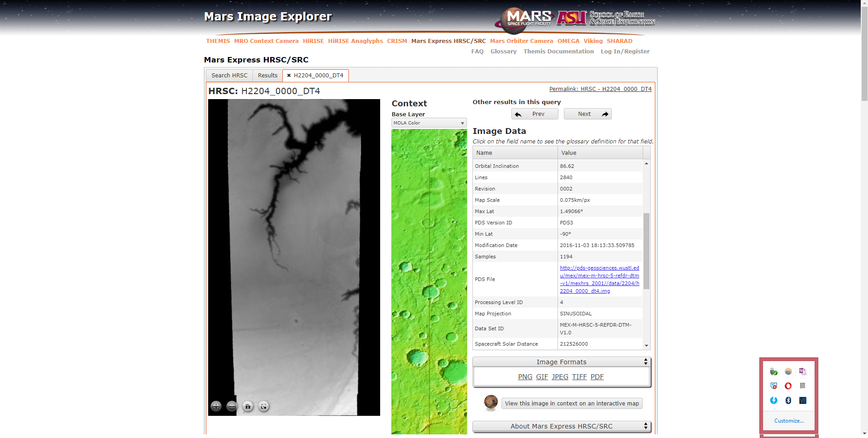Viewport: 868px width, 438px height.
Task: Toggle full-page view of the image
Action: coord(263,406)
